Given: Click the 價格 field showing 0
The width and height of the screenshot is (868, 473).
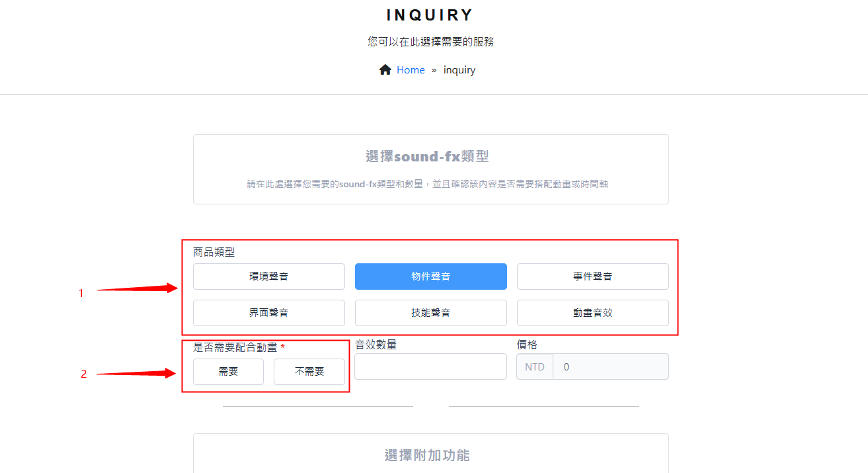Looking at the screenshot, I should point(610,366).
